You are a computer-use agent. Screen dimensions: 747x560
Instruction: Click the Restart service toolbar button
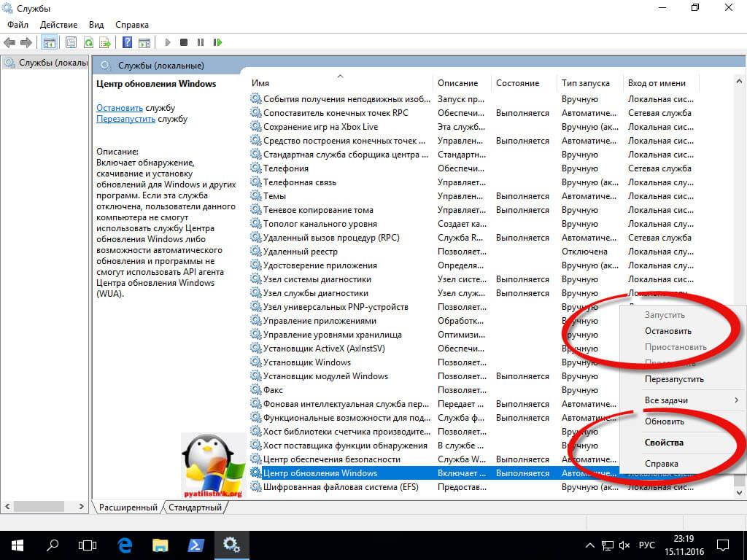[x=217, y=42]
